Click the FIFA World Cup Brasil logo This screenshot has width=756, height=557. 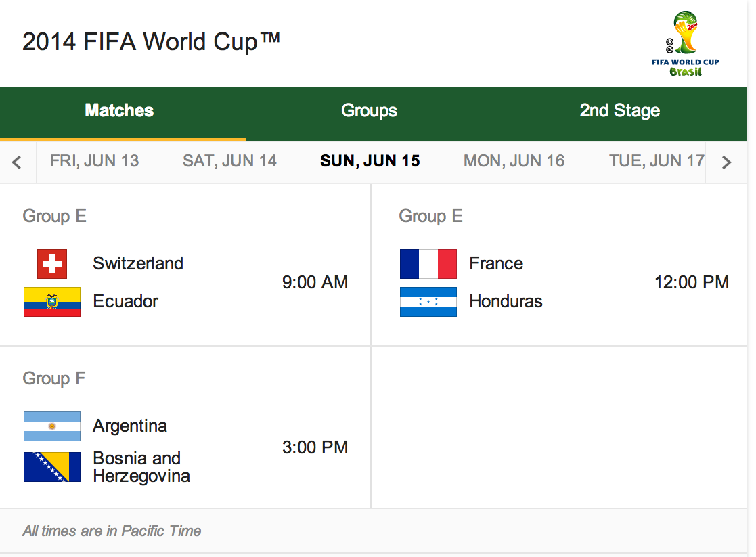click(x=685, y=44)
